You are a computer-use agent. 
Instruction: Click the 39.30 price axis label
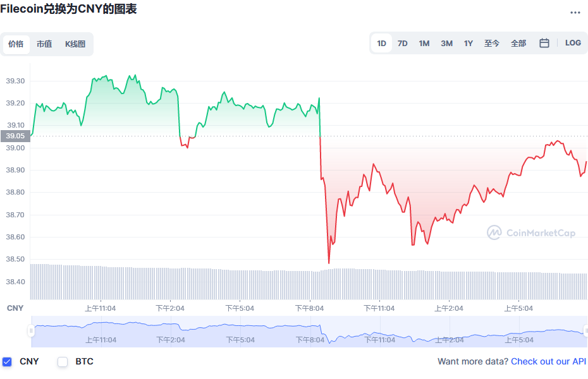(x=15, y=81)
